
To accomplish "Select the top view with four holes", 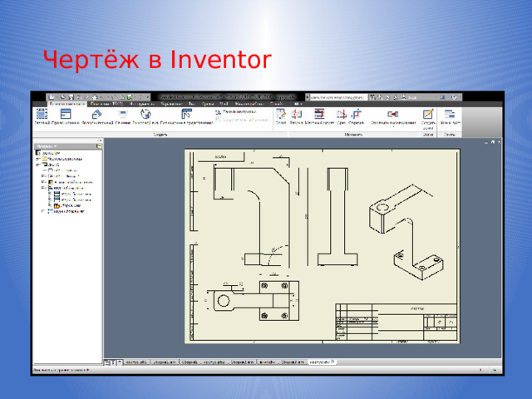I will coord(253,301).
